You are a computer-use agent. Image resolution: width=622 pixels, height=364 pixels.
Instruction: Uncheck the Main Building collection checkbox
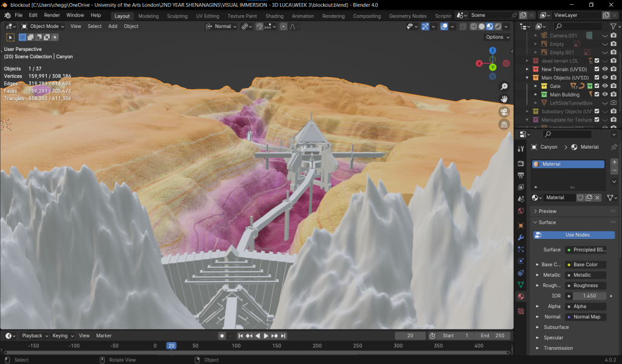tap(596, 95)
